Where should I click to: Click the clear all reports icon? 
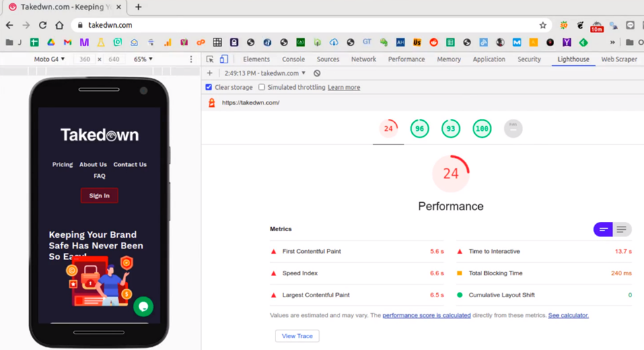[x=317, y=73]
